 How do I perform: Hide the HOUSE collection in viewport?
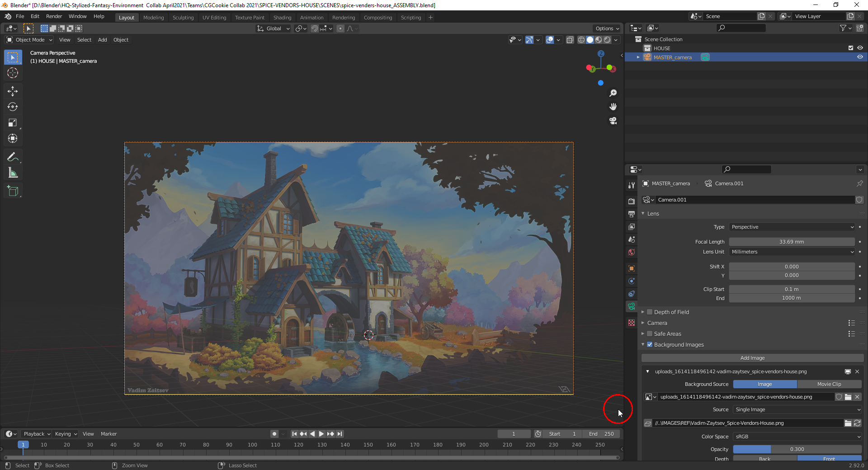860,48
